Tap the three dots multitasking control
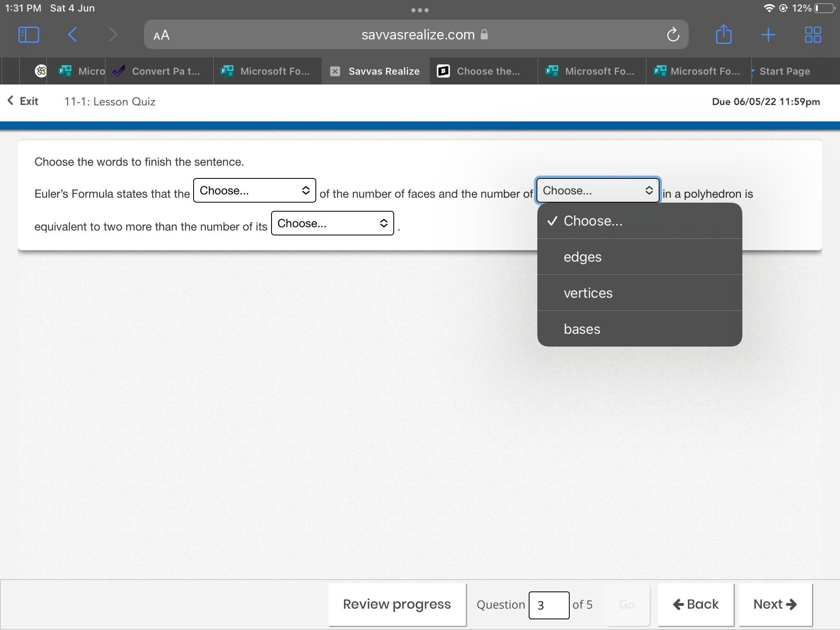Image resolution: width=840 pixels, height=630 pixels. click(x=420, y=10)
